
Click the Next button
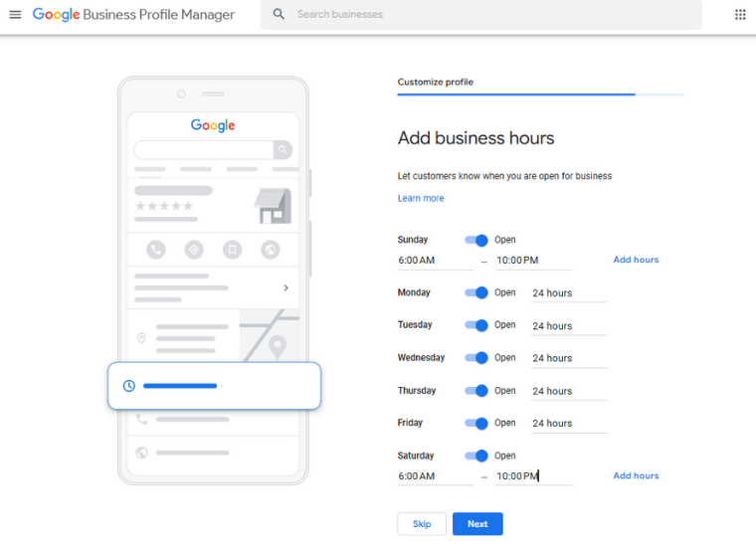coord(477,524)
